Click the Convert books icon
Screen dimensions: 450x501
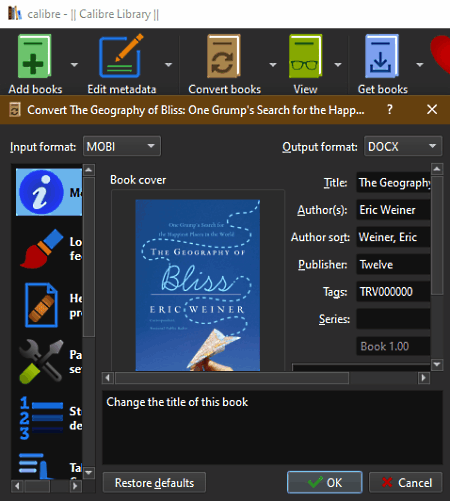tap(224, 56)
